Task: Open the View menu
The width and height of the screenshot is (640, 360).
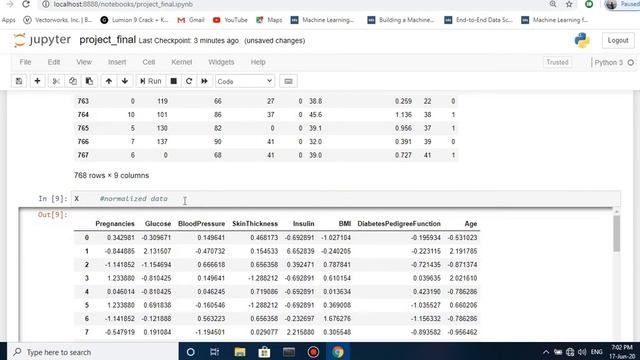Action: point(84,62)
